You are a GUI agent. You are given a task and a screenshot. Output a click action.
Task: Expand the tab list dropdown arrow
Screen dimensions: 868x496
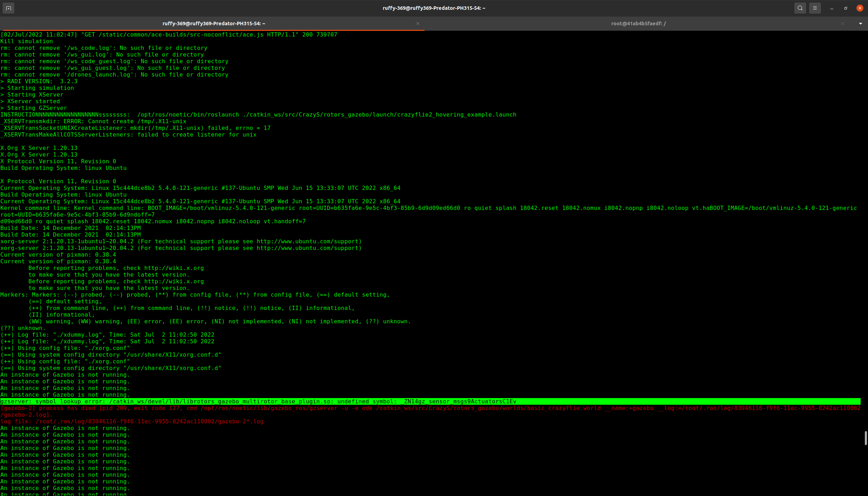coord(860,24)
